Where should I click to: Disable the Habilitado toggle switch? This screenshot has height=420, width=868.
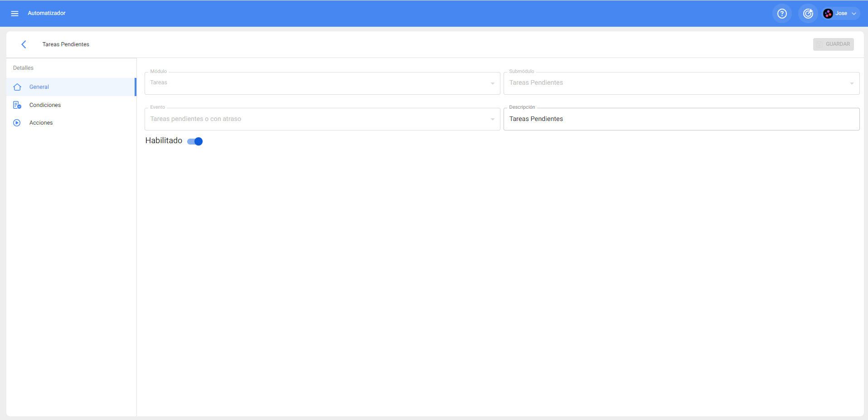pos(195,141)
